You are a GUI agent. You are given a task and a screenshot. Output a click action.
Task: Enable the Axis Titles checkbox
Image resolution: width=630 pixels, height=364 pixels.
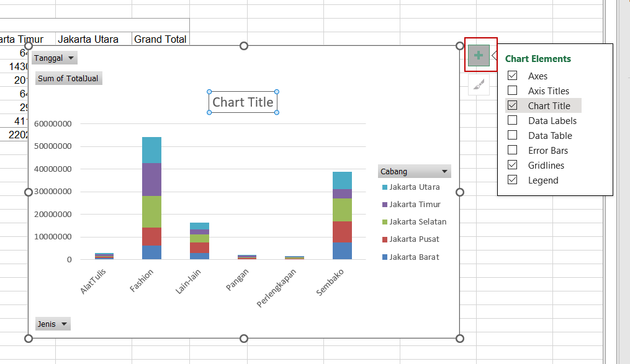pos(513,91)
